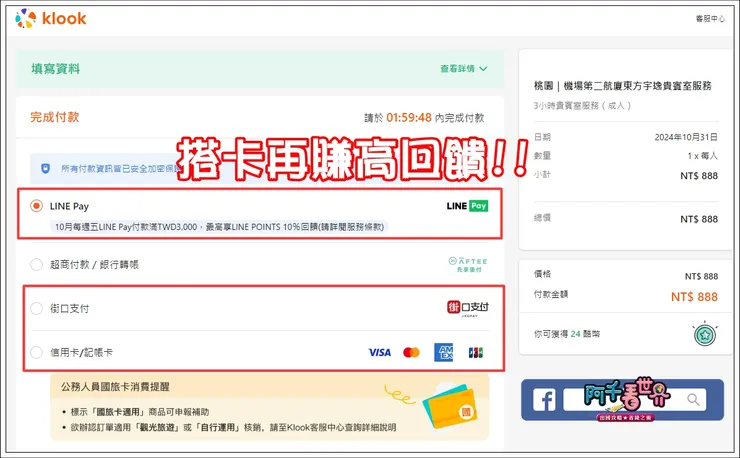
Task: Click the Facebook icon in the banner
Action: tap(544, 400)
